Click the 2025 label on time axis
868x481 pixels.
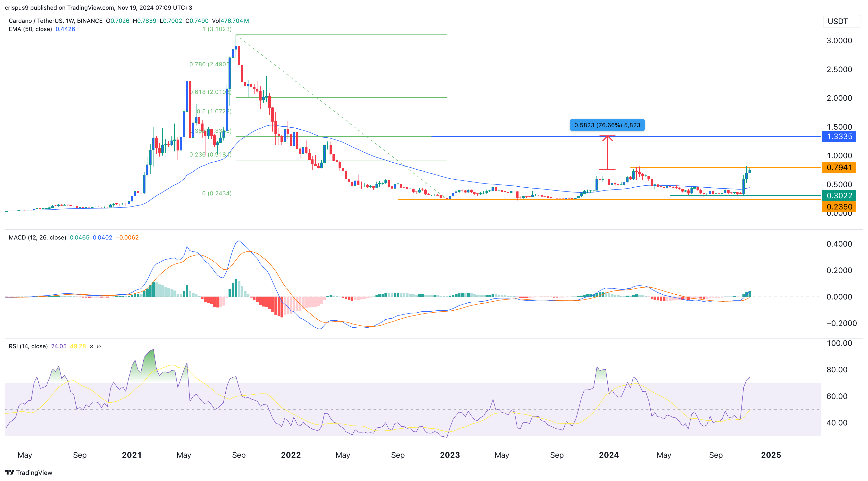coord(771,455)
